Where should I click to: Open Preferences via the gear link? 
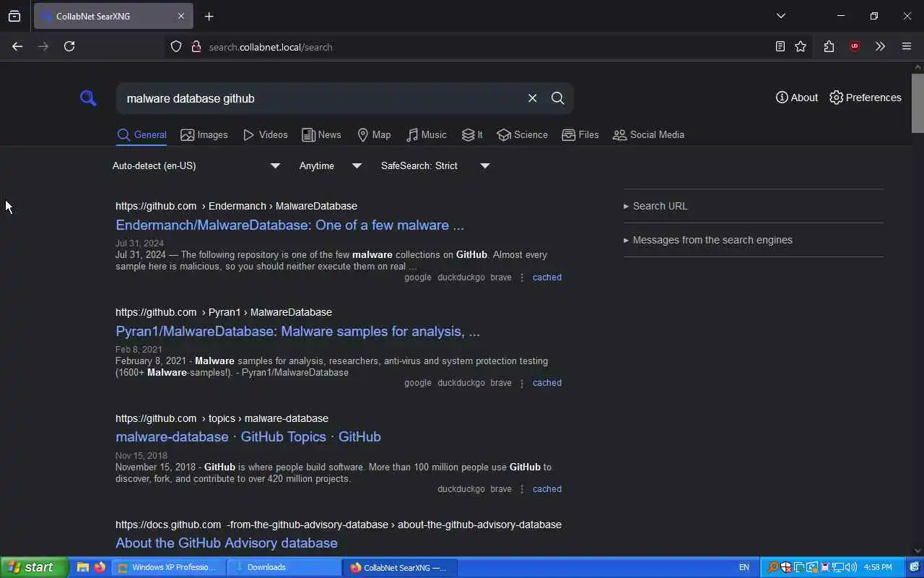pyautogui.click(x=865, y=98)
